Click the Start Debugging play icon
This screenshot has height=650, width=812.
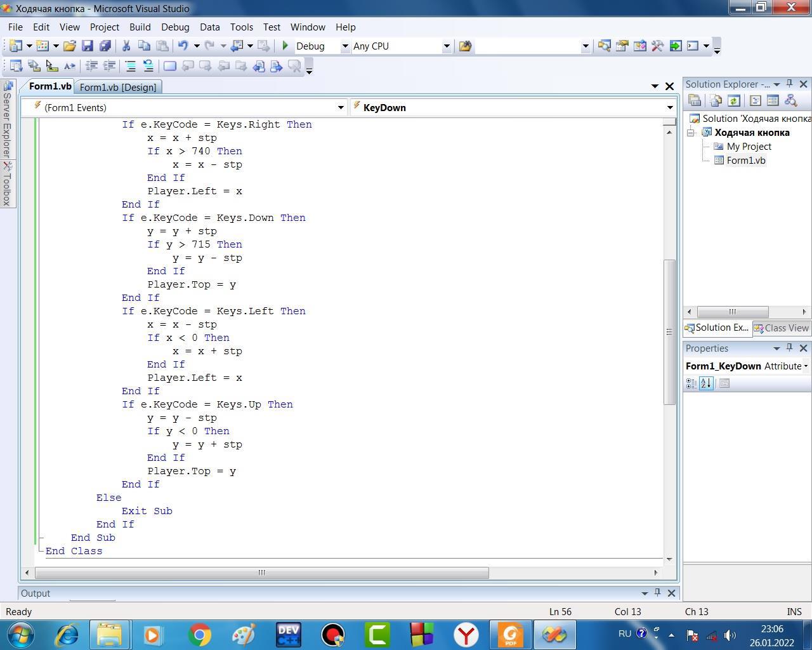pos(285,46)
